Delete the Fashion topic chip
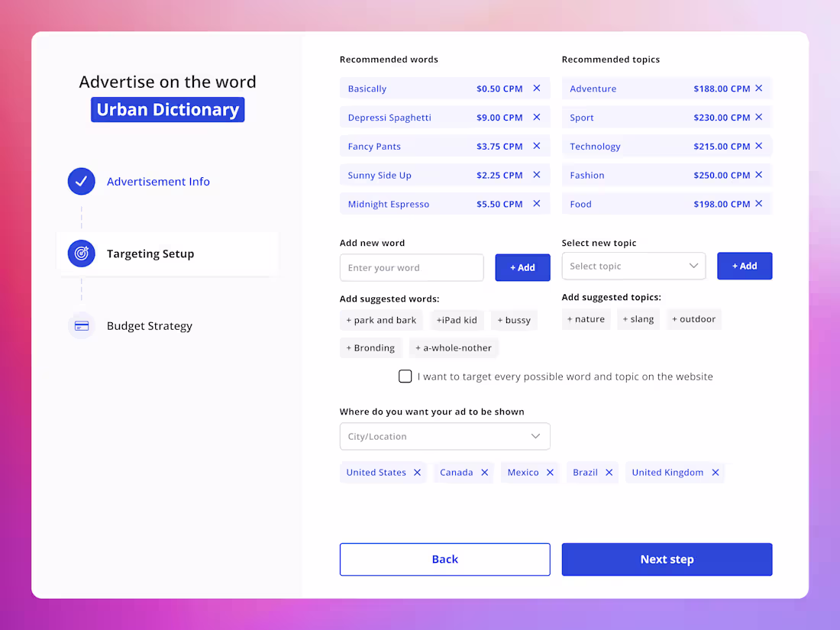The height and width of the screenshot is (630, 840). tap(758, 175)
